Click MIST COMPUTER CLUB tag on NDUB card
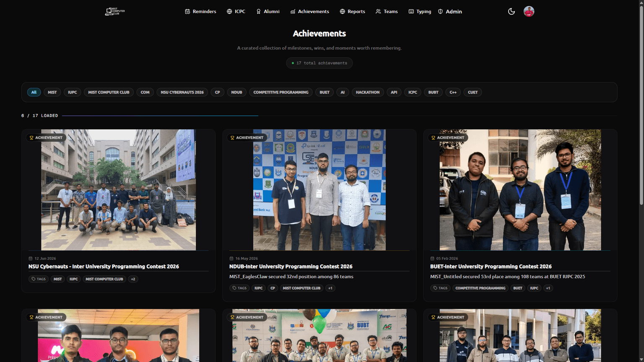 tap(301, 288)
